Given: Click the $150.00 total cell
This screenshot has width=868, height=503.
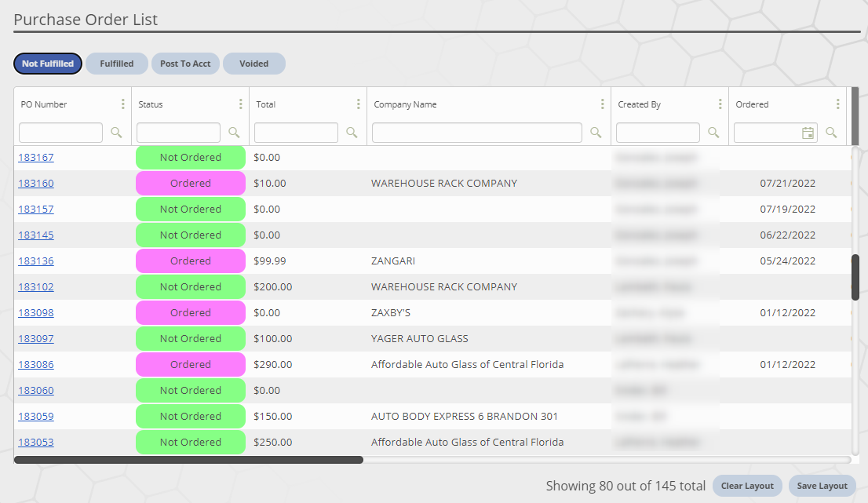Looking at the screenshot, I should point(273,416).
